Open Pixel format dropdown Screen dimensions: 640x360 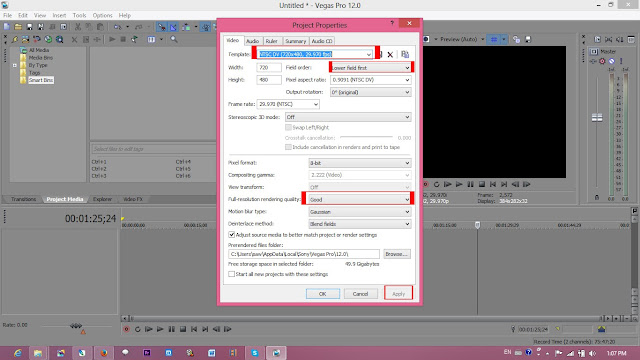[407, 163]
